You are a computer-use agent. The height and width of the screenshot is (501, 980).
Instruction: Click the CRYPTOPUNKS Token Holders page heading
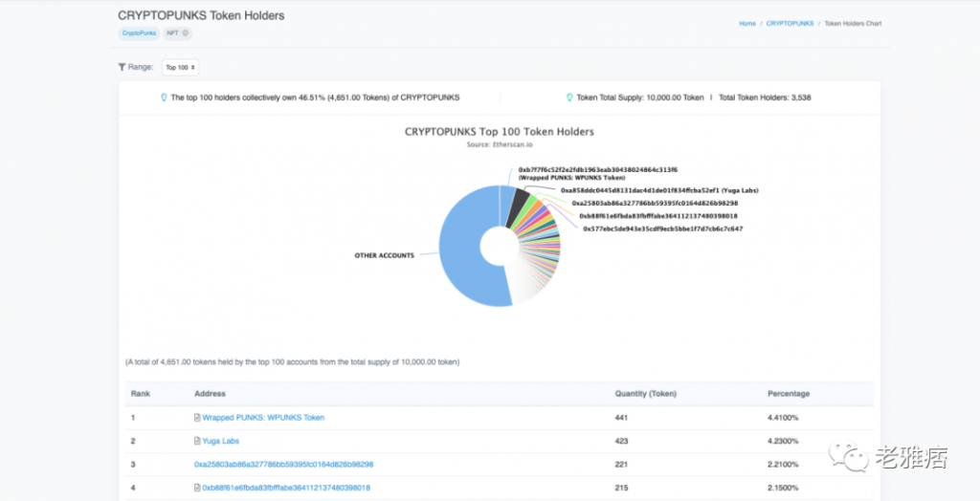pos(201,15)
